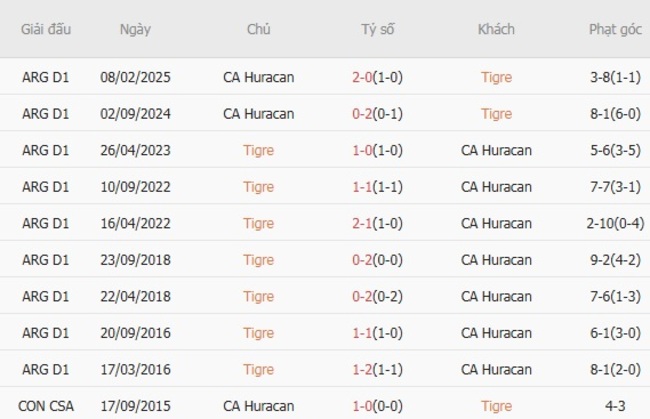Open CA Huracan in the 02/09/2024 row
The width and height of the screenshot is (650, 419).
pyautogui.click(x=258, y=114)
